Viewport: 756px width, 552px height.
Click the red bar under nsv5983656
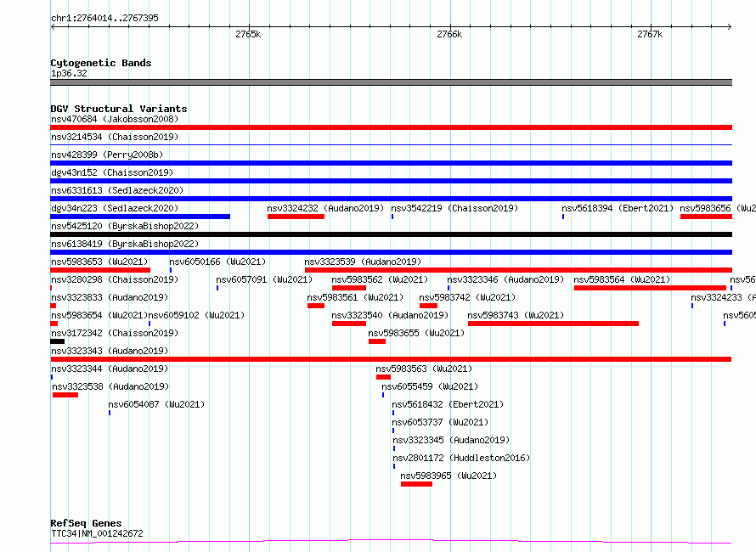pyautogui.click(x=707, y=217)
